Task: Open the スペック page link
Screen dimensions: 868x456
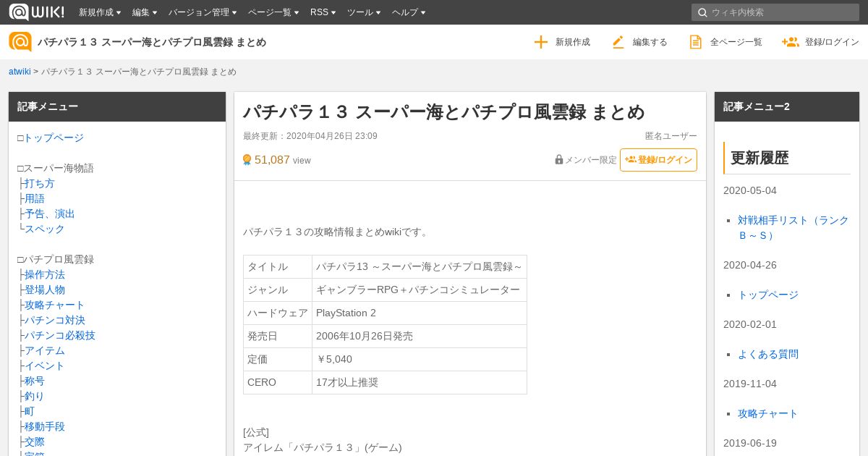Action: [45, 229]
